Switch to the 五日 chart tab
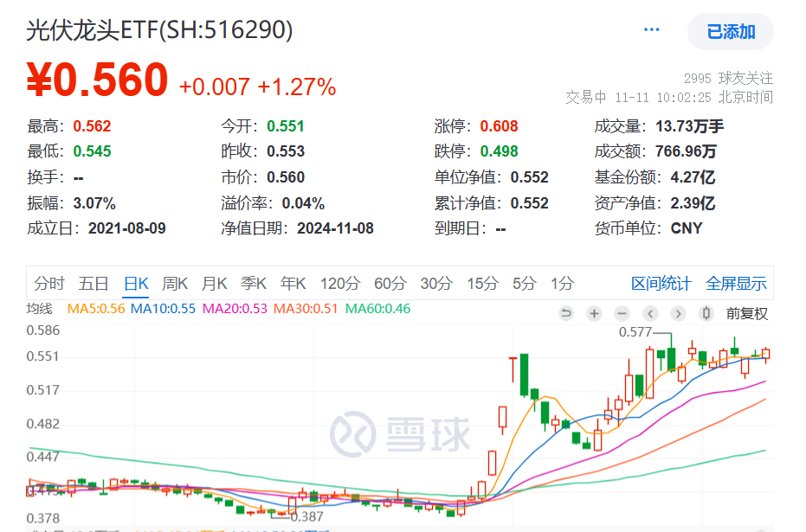 pyautogui.click(x=93, y=284)
